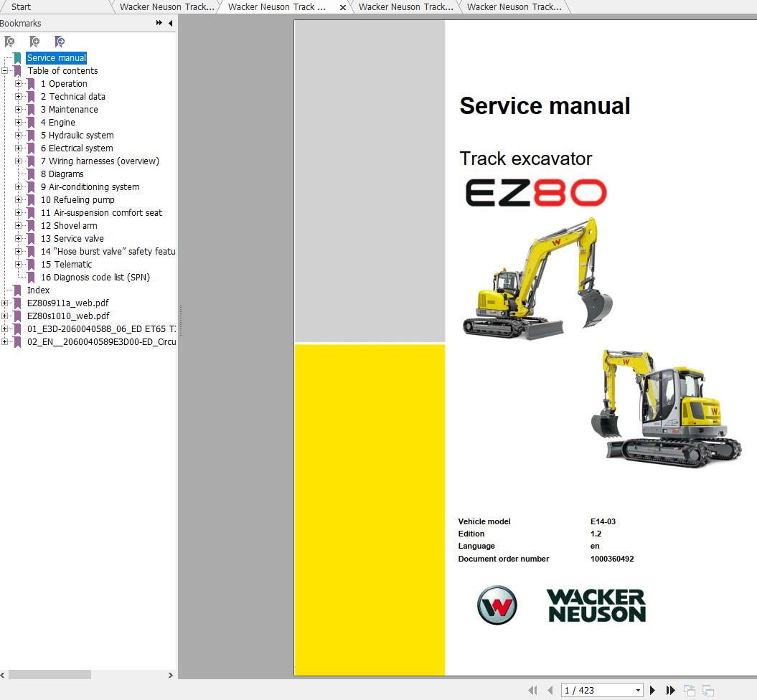
Task: Click the bookmarks scrollbar right arrow
Action: tap(171, 675)
